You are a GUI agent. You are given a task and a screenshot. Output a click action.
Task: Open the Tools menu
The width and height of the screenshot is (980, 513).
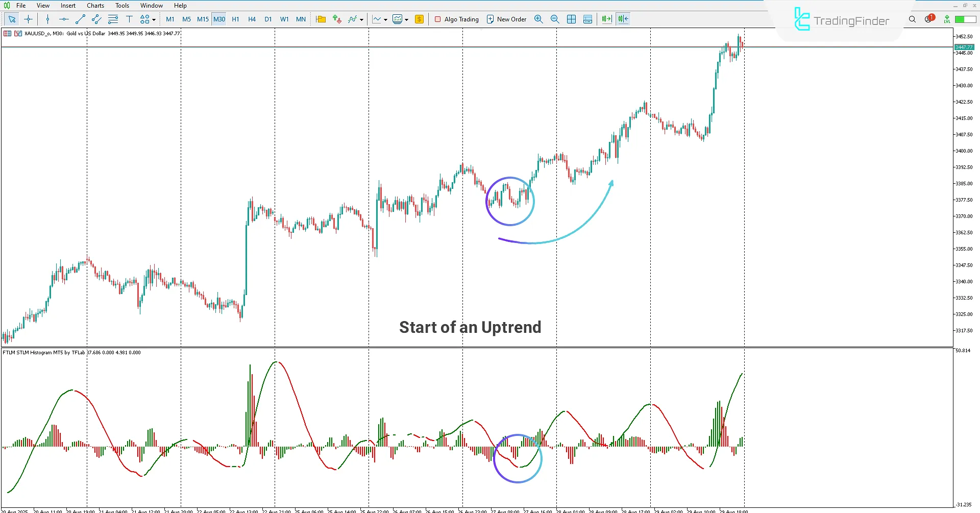[121, 5]
